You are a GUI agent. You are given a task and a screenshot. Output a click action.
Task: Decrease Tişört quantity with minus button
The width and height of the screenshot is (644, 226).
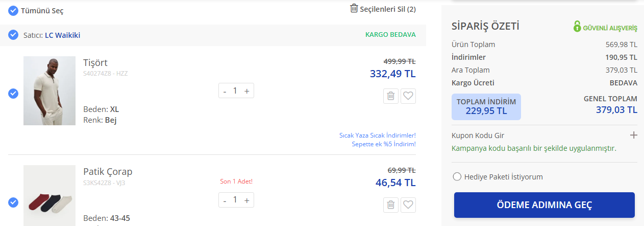coord(225,91)
